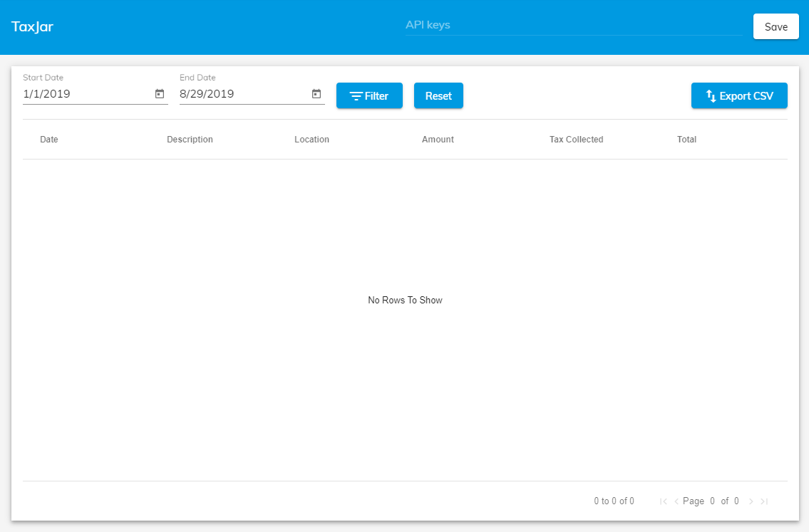Click the Filter button
Screen dimensions: 809x532
tap(369, 95)
